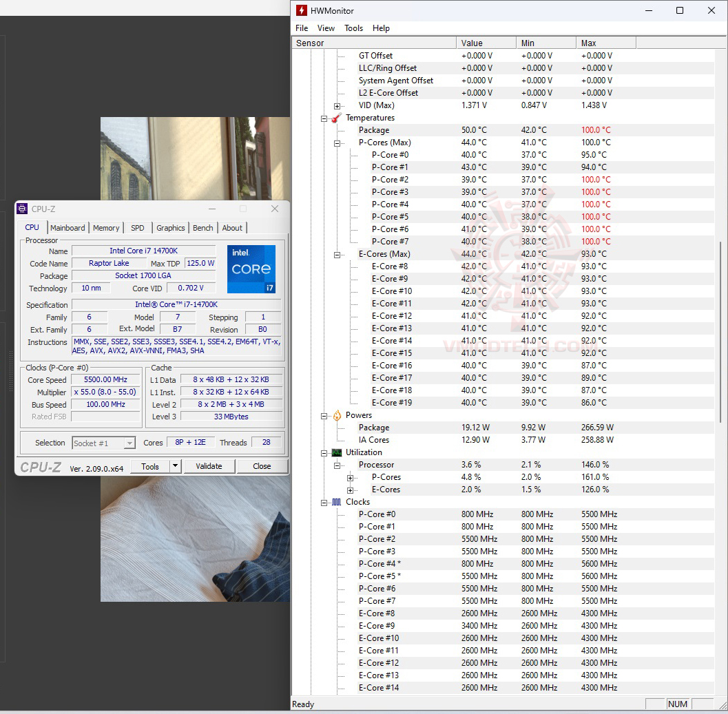Screen dimensions: 728x714
Task: Click the Level 3 cache 33 MBytes value
Action: [231, 417]
